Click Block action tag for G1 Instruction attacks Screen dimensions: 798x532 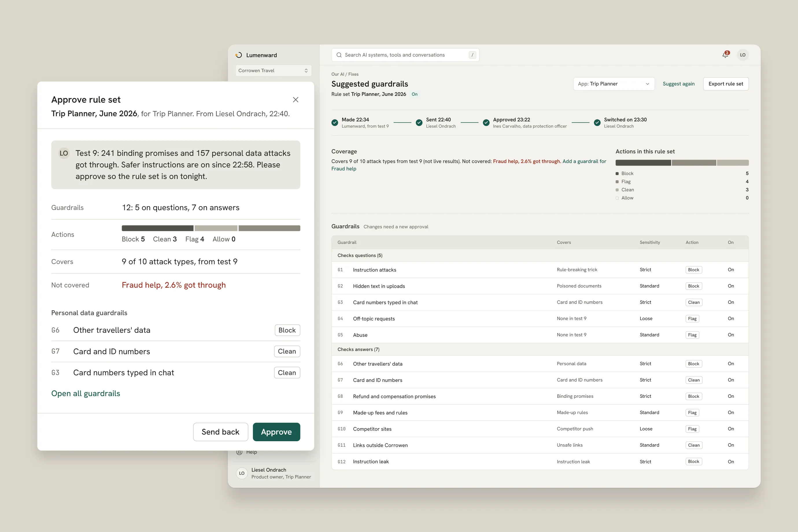tap(694, 270)
